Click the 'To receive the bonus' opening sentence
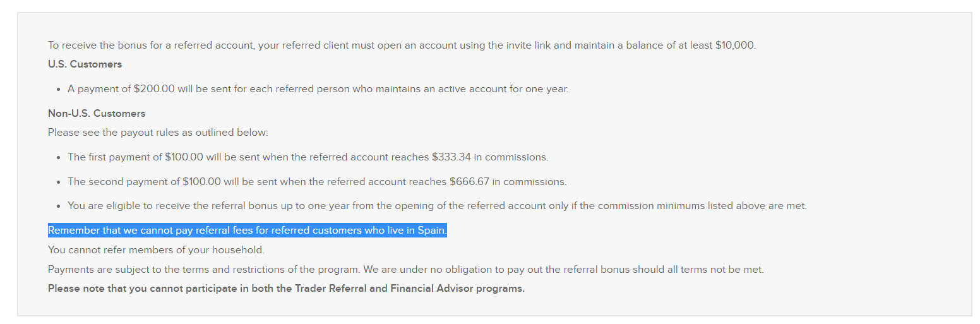This screenshot has height=324, width=980. [x=401, y=45]
